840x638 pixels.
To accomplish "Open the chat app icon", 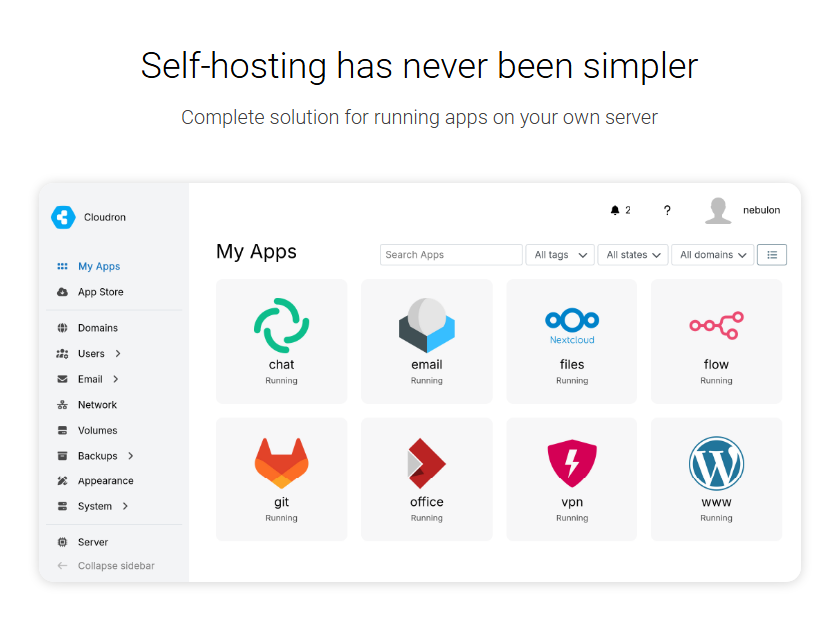I will pyautogui.click(x=281, y=325).
